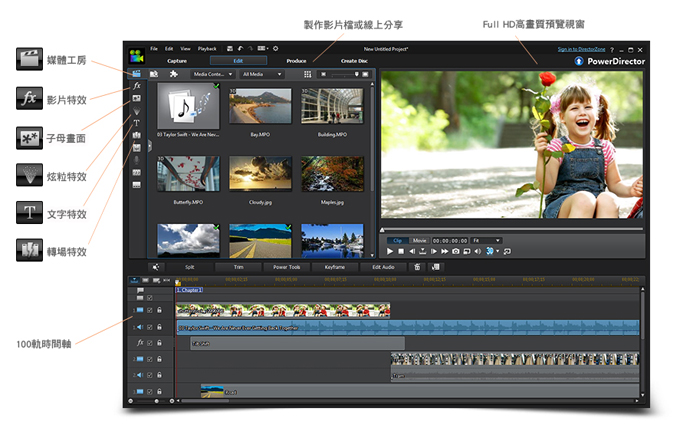Viewport: 690px width, 425px height.
Task: Open the PiP Objects Room icon
Action: pyautogui.click(x=136, y=98)
